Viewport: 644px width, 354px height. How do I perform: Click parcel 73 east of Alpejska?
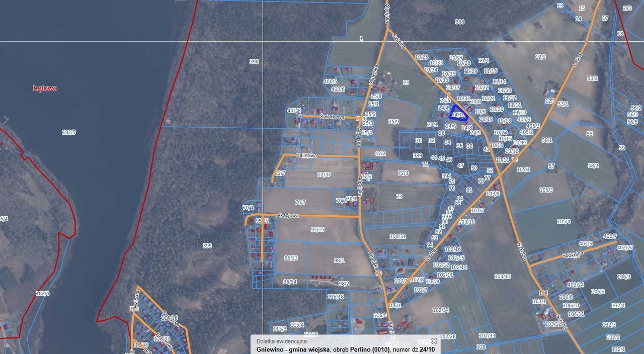(x=399, y=197)
